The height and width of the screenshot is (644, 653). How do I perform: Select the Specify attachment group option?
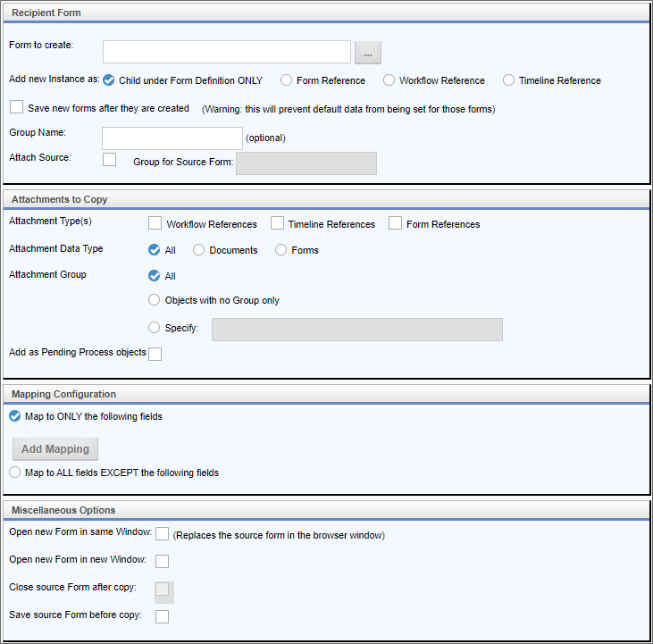click(x=155, y=328)
